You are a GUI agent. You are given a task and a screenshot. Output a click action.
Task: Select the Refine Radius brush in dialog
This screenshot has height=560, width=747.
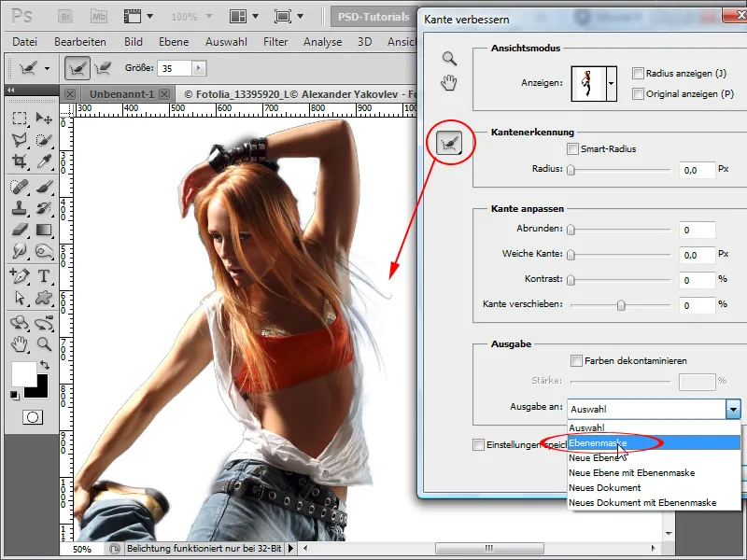[x=449, y=143]
